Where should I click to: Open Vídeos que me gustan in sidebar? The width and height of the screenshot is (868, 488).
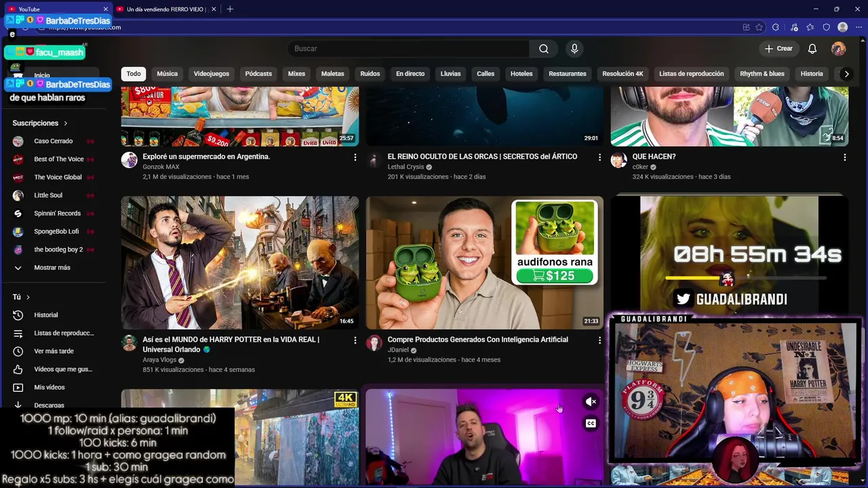(x=54, y=369)
